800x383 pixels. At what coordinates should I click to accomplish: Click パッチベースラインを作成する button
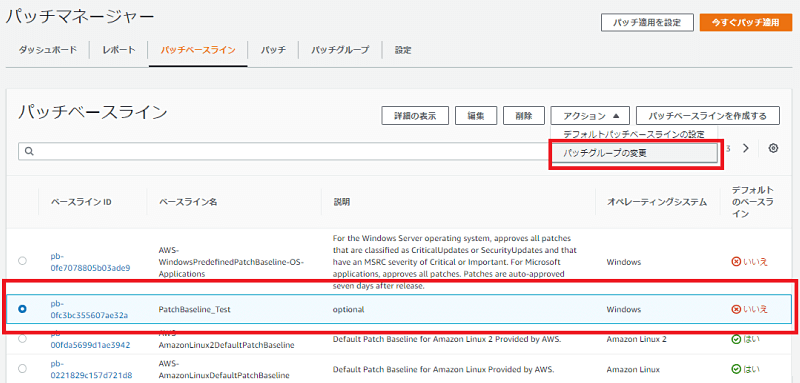coord(708,116)
